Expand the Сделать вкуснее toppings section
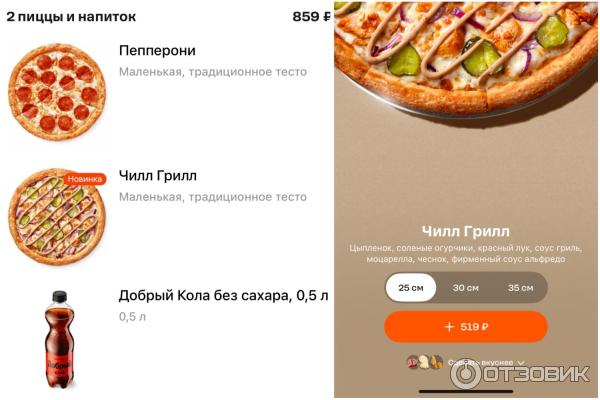The width and height of the screenshot is (600, 400). click(x=481, y=362)
